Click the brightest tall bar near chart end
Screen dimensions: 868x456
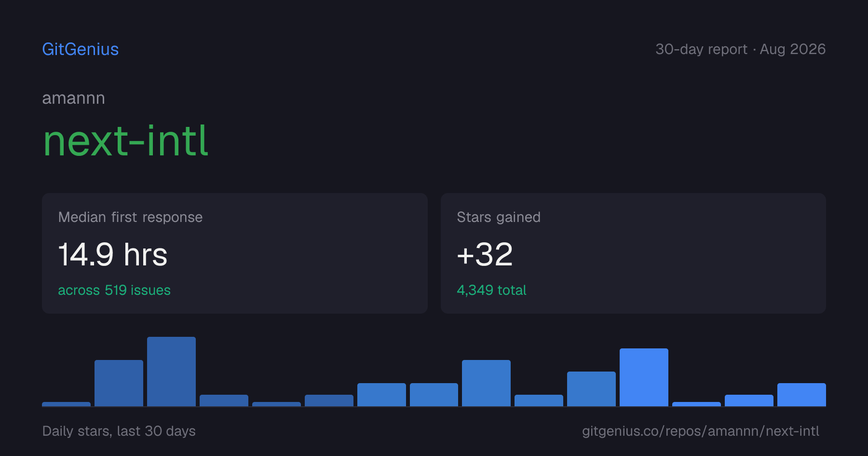644,377
